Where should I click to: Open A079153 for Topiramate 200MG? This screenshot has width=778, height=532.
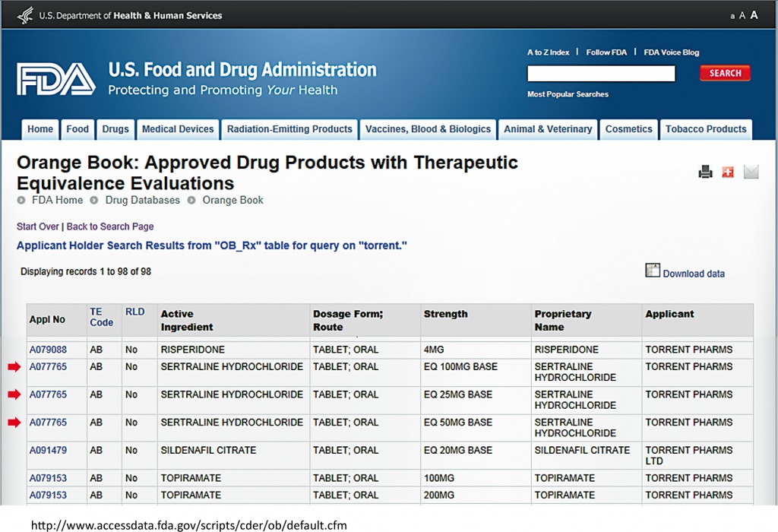[x=48, y=495]
